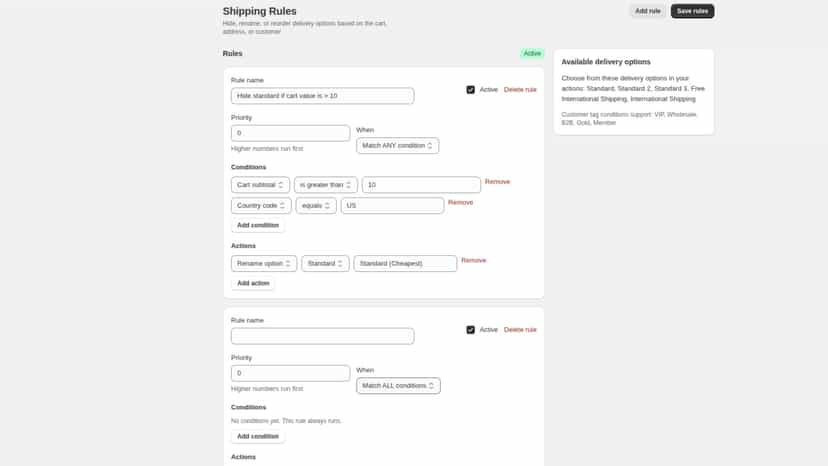This screenshot has width=828, height=466.
Task: Add a condition to the second rule
Action: (x=258, y=436)
